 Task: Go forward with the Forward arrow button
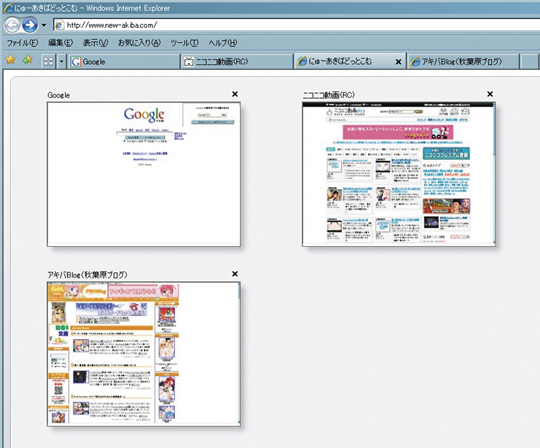(x=30, y=25)
